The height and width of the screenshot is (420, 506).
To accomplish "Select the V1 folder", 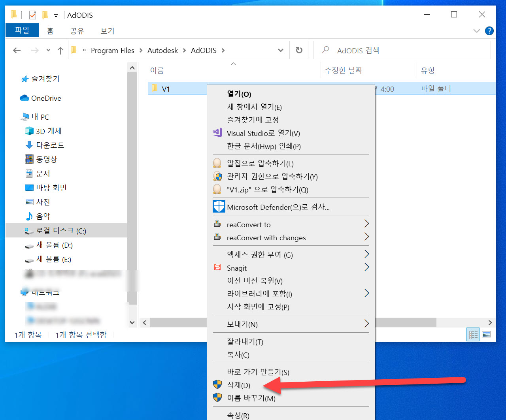I will [x=166, y=89].
